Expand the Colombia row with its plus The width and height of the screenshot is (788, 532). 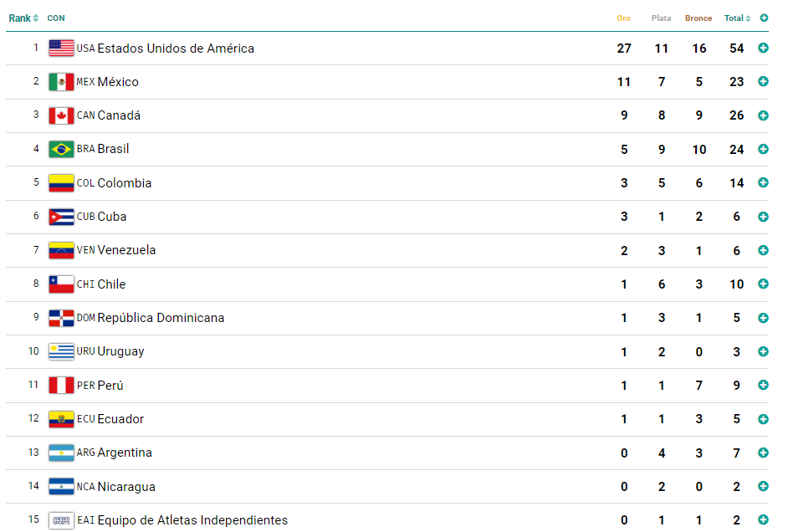[763, 183]
